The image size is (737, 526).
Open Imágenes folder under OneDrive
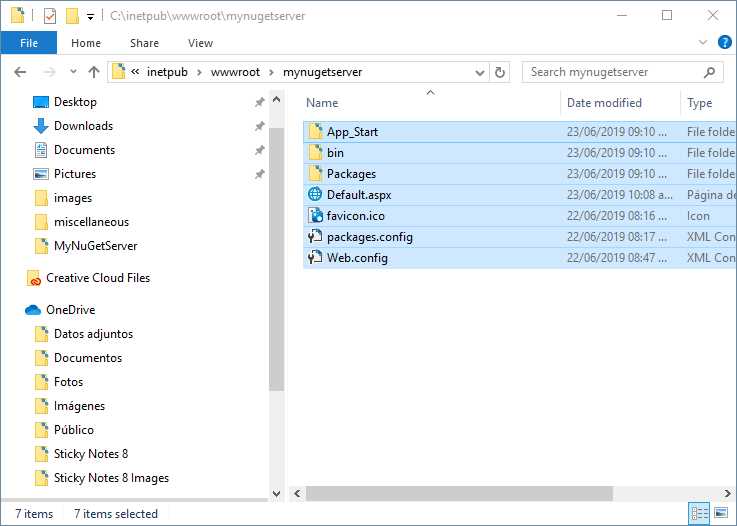click(79, 406)
